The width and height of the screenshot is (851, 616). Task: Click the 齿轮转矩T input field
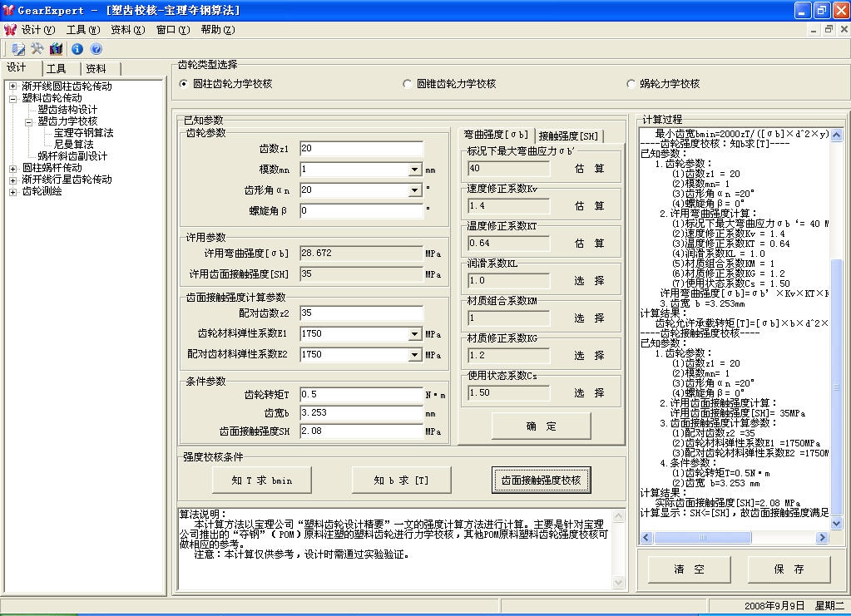362,395
